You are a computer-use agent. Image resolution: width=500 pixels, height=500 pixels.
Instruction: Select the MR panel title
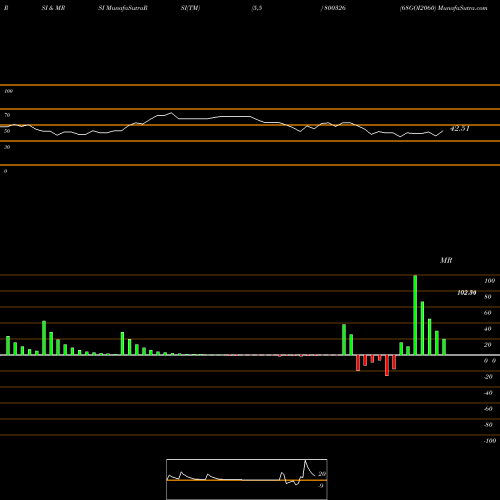pyautogui.click(x=446, y=260)
